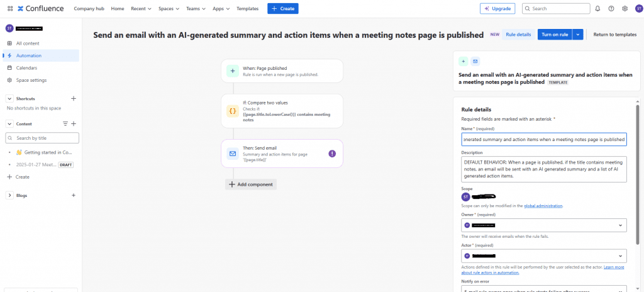
Task: Click the Description text area
Action: click(x=544, y=169)
